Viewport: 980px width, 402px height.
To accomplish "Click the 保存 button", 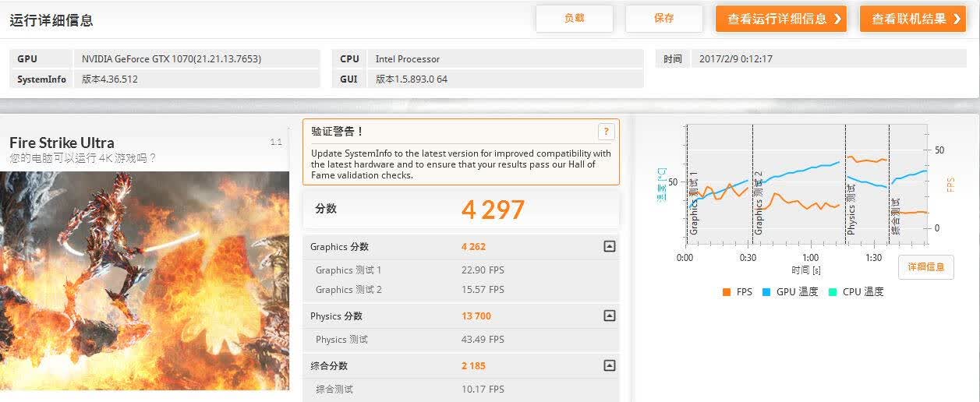I will tap(664, 19).
